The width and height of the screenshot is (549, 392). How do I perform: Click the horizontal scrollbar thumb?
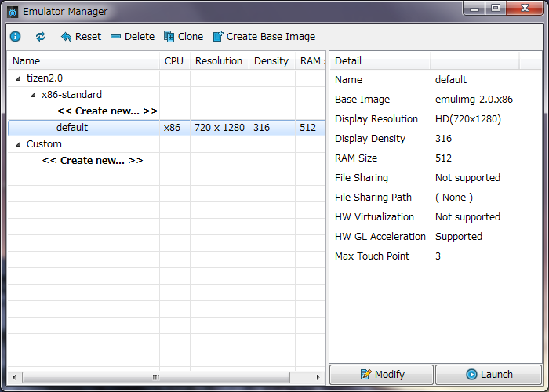pos(156,377)
